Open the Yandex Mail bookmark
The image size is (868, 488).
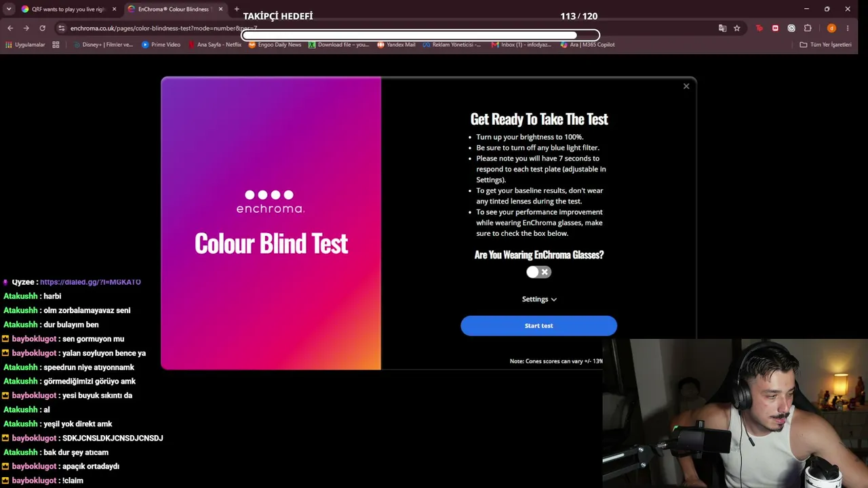(396, 45)
